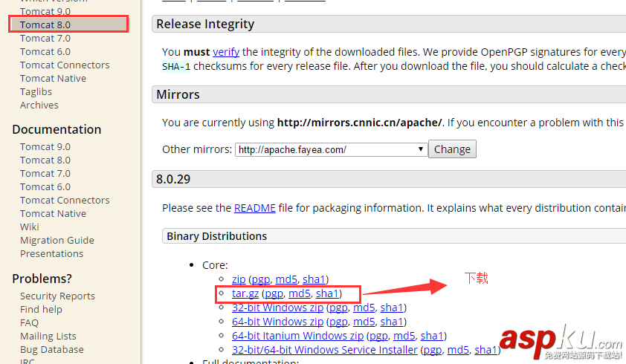Open Tomcat Connectors documentation link
Viewport: 626px width, 364px height.
point(65,201)
